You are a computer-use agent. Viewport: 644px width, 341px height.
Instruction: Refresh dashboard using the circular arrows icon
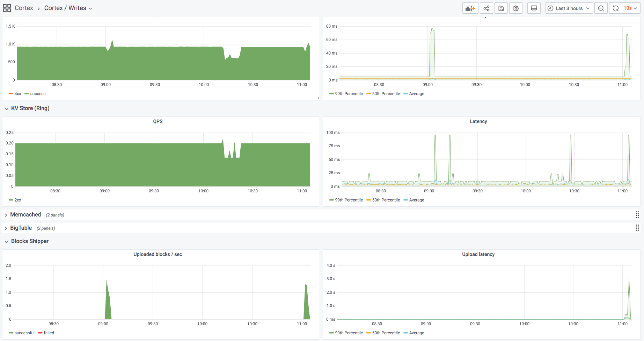pyautogui.click(x=616, y=8)
